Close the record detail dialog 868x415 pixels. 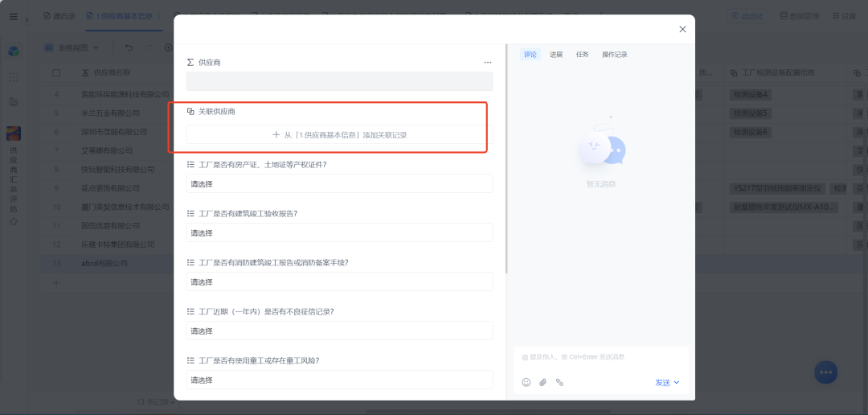click(682, 30)
